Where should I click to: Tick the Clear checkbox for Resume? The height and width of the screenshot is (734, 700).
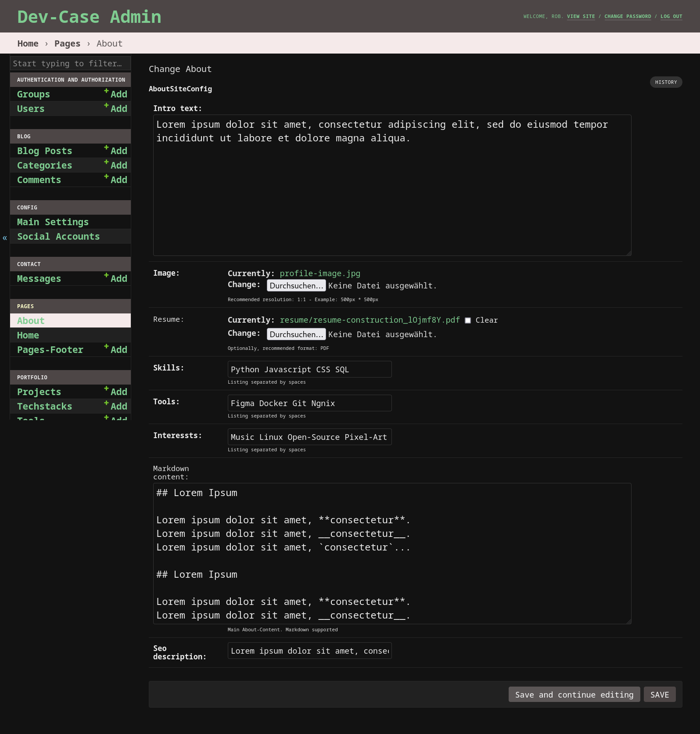[x=468, y=320]
